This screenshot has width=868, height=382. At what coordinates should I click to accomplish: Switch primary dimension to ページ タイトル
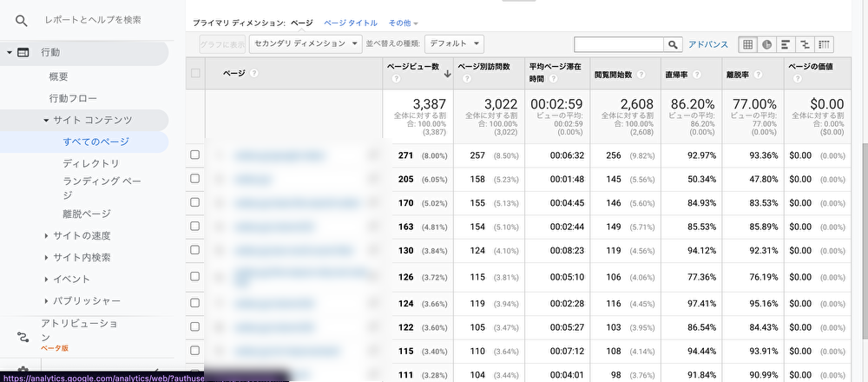click(351, 23)
